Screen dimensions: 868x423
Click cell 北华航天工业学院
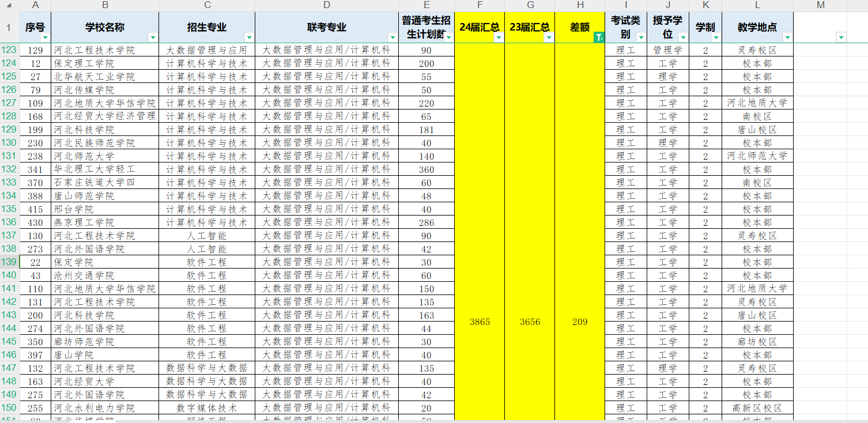[105, 77]
